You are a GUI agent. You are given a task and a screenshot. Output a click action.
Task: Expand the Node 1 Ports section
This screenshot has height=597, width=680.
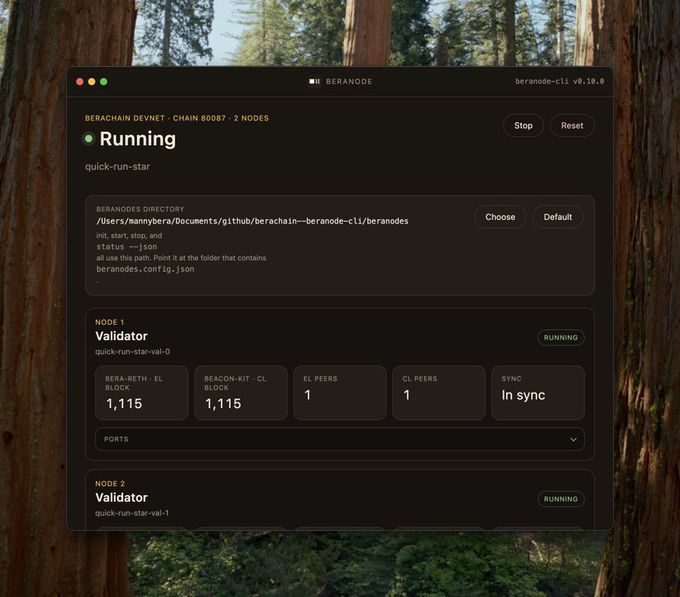pyautogui.click(x=340, y=439)
